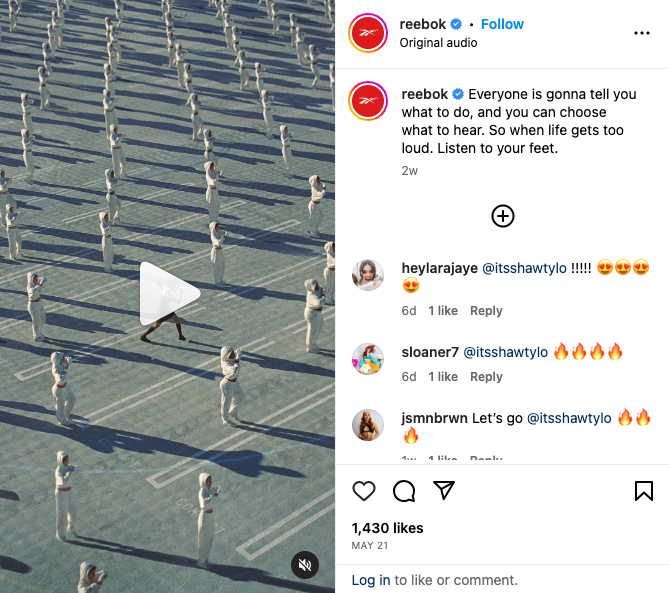Follow the reebok account
The height and width of the screenshot is (593, 669).
pyautogui.click(x=502, y=24)
